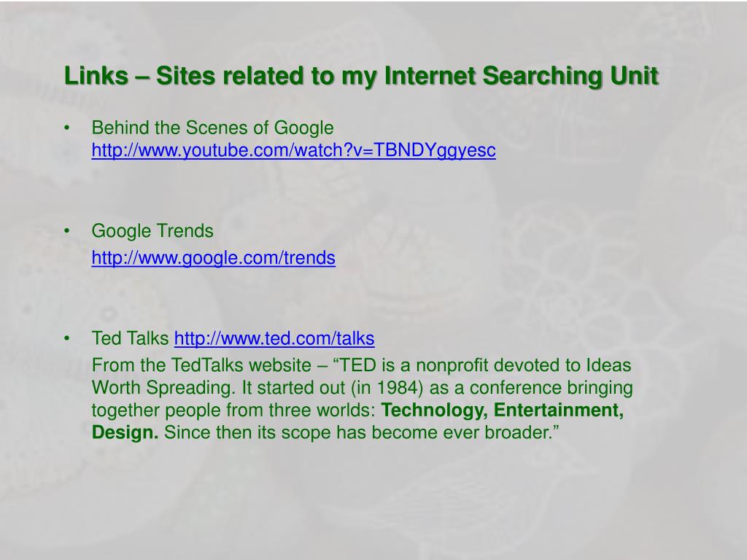747x560 pixels.
Task: Click the 'Google Trends' label text
Action: [152, 231]
